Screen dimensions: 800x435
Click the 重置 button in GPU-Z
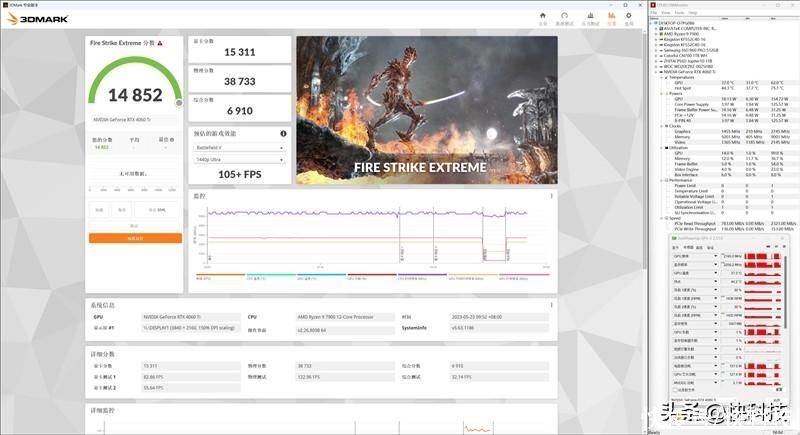(x=779, y=390)
